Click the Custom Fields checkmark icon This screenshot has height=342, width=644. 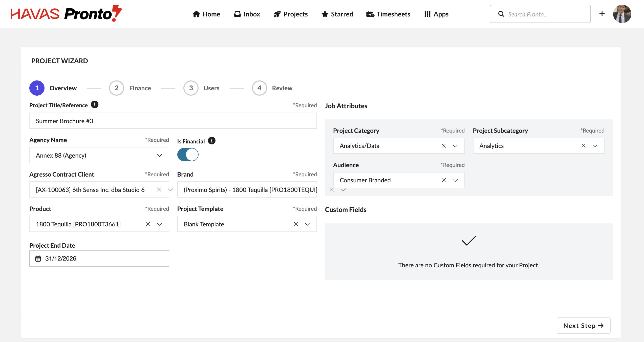pos(469,241)
